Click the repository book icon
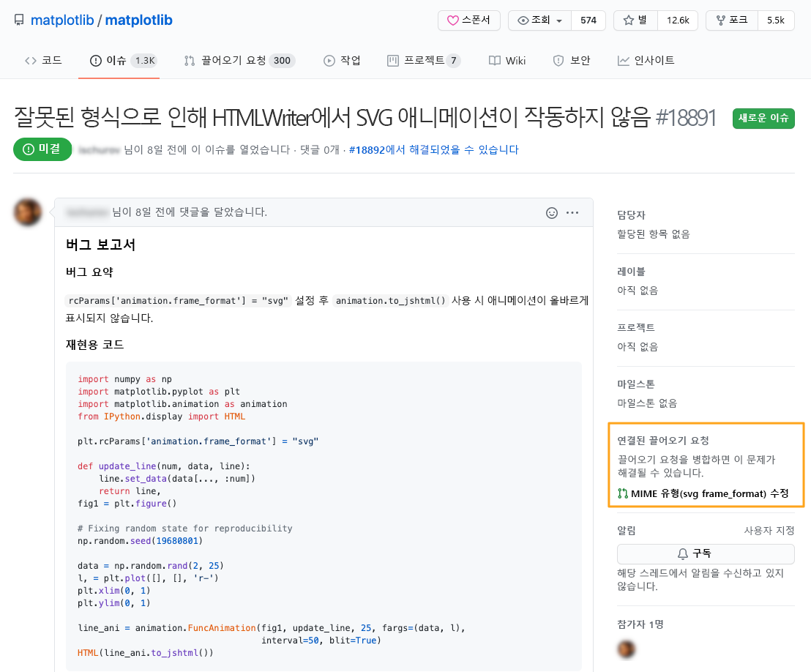The image size is (811, 672). point(19,20)
